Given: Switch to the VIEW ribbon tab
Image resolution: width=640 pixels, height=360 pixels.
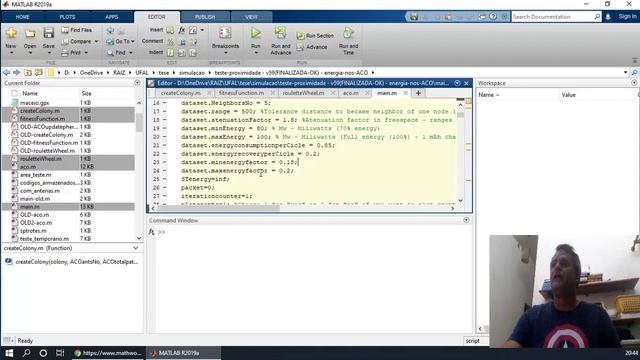Looking at the screenshot, I should pos(251,17).
